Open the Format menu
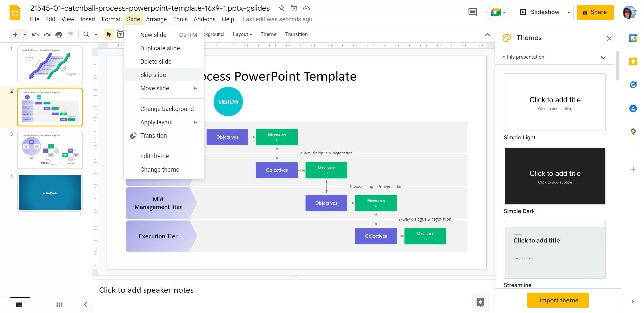 (x=111, y=19)
